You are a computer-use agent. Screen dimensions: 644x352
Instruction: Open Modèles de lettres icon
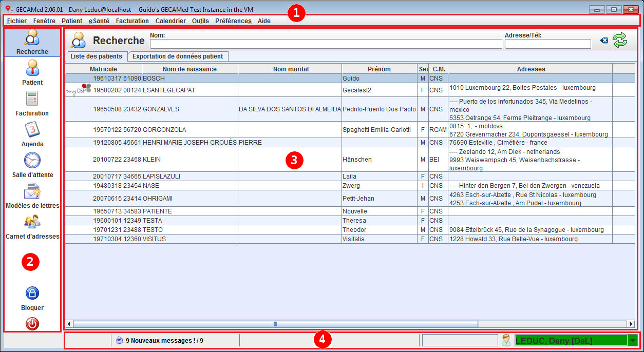(x=32, y=191)
